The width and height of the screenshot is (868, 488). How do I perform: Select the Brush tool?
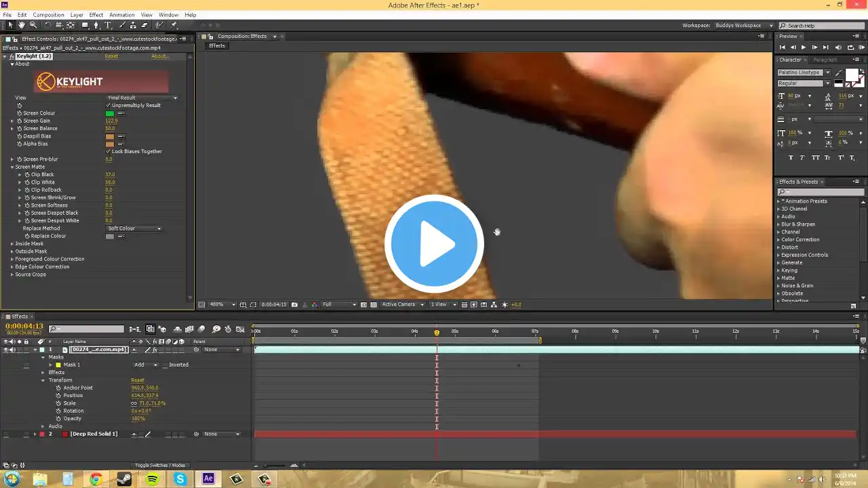[x=123, y=25]
